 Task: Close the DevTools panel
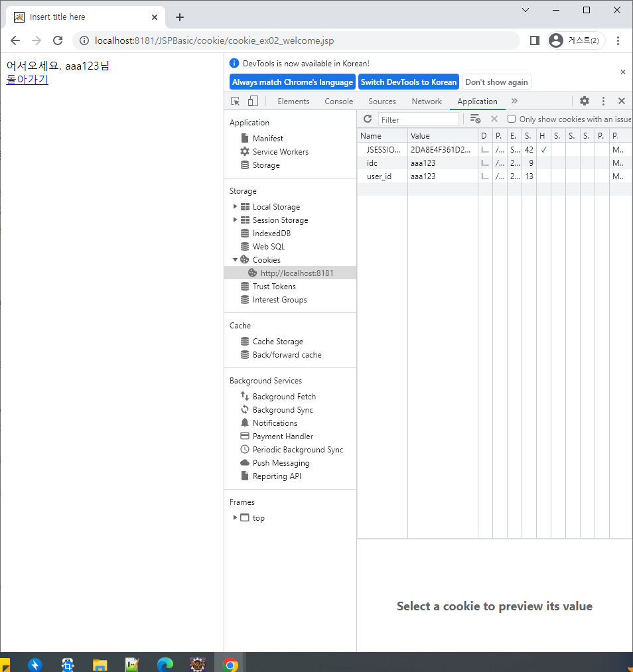pyautogui.click(x=622, y=101)
